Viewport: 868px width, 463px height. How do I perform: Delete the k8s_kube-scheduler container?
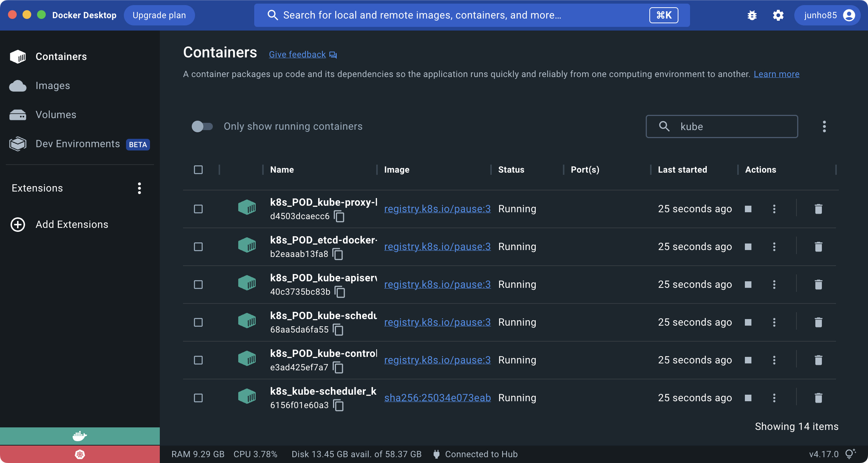pos(818,398)
